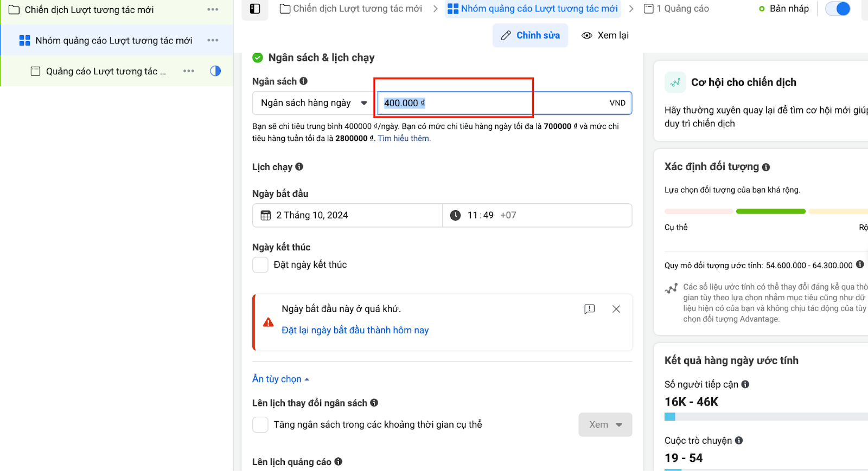
Task: Click the breadcrumb chevron after campaign name
Action: [x=435, y=9]
